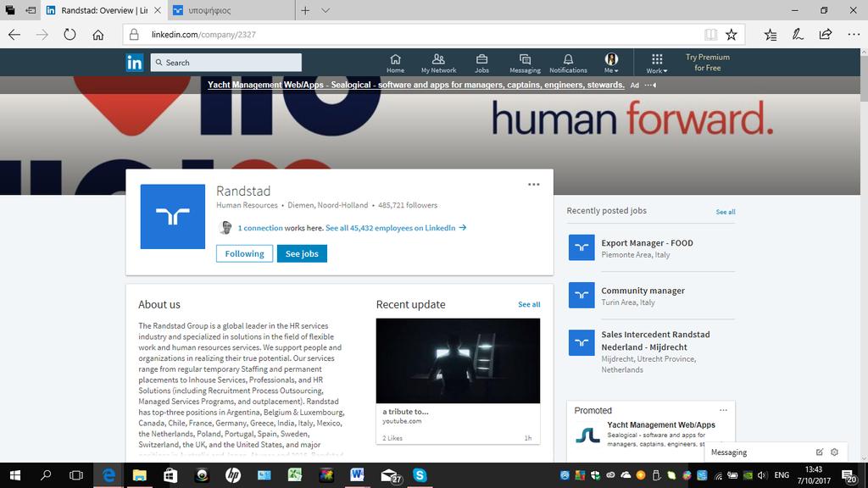Focus the LinkedIn Search field

click(x=225, y=63)
